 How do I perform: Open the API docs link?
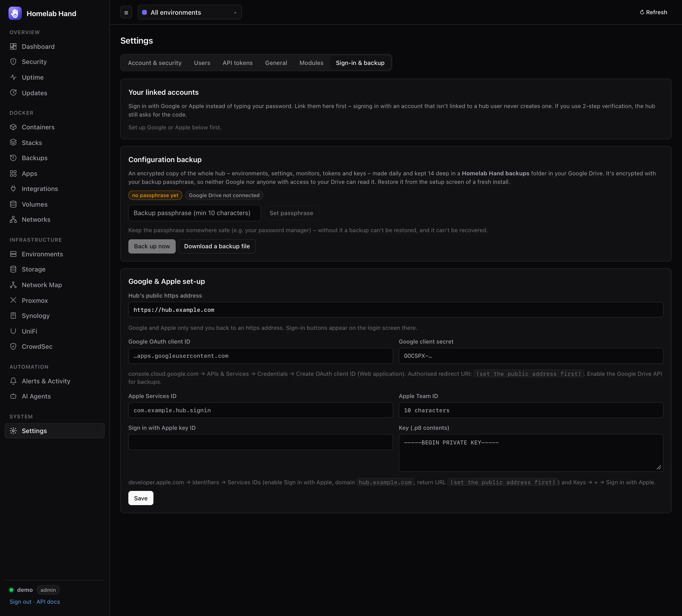[48, 602]
